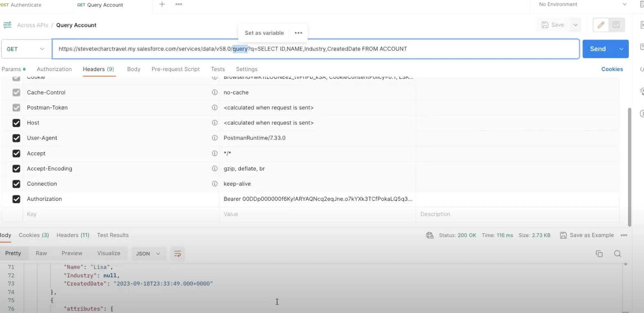
Task: Click the empty Value field in headers table
Action: click(x=317, y=214)
